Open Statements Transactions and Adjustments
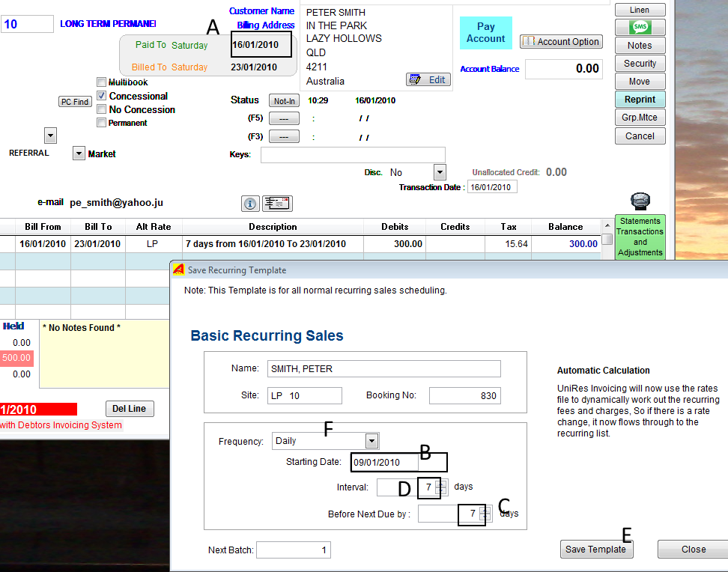Image resolution: width=728 pixels, height=572 pixels. (x=640, y=237)
